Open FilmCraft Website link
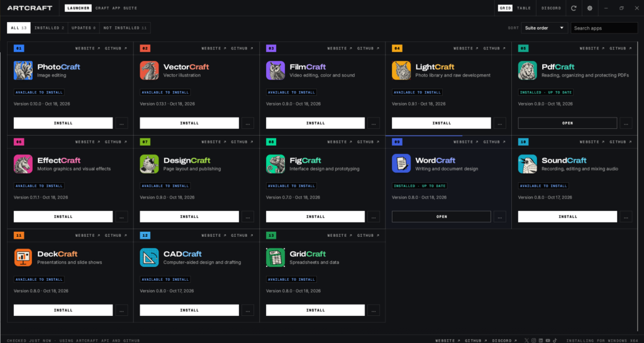This screenshot has height=343, width=644. pos(340,48)
